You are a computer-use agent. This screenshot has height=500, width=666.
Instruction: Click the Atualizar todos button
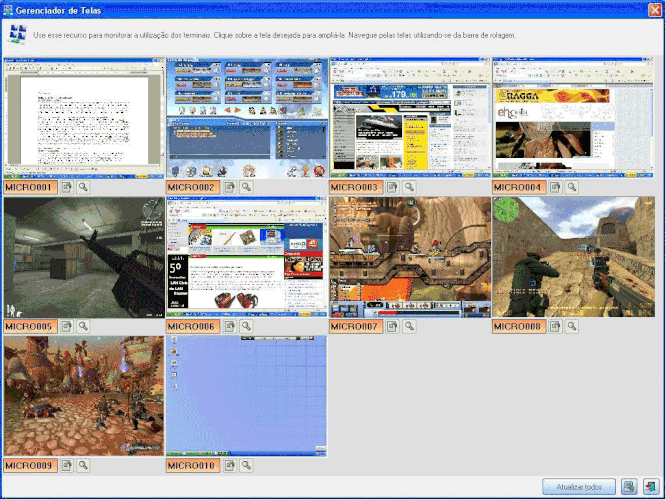(579, 487)
